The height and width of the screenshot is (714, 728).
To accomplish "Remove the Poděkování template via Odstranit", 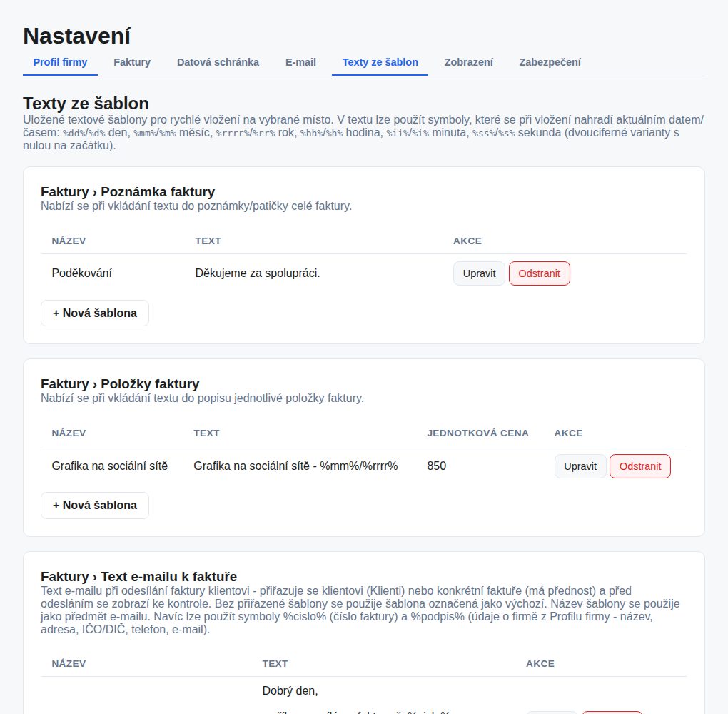I will coord(539,273).
